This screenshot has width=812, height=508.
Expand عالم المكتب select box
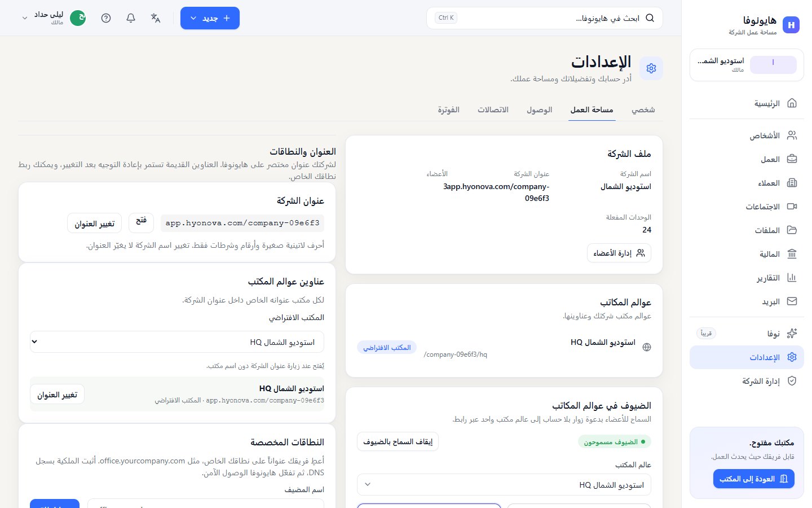(504, 485)
